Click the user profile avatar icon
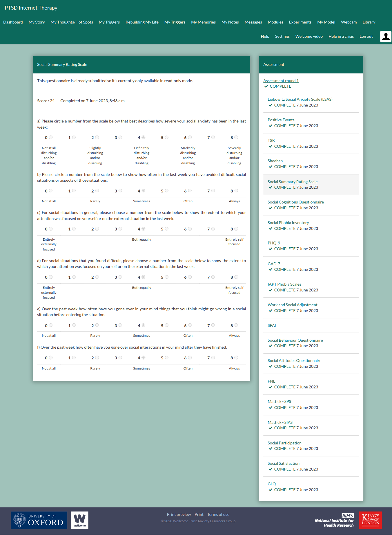The width and height of the screenshot is (392, 535). (386, 37)
